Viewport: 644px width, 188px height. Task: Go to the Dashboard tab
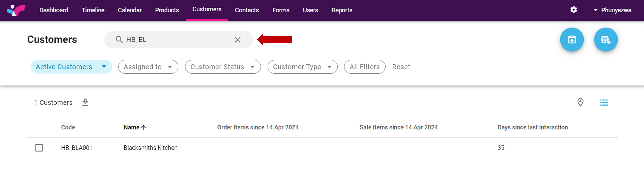click(x=54, y=10)
